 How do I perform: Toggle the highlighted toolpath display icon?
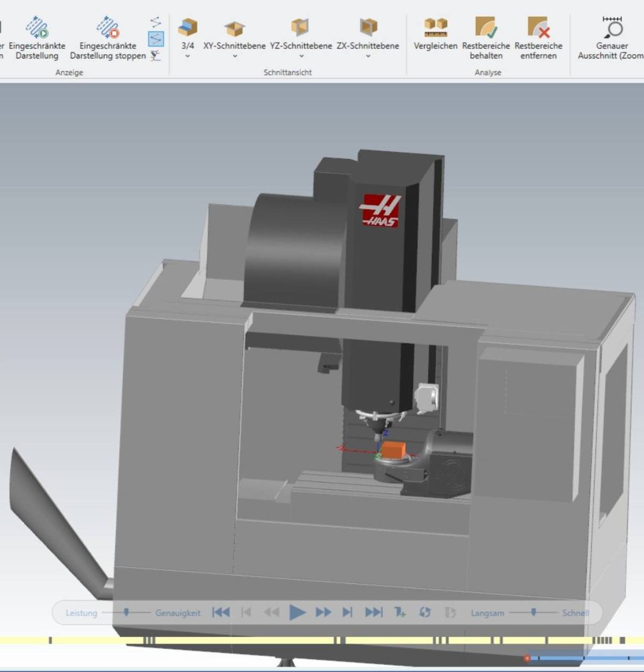[156, 39]
